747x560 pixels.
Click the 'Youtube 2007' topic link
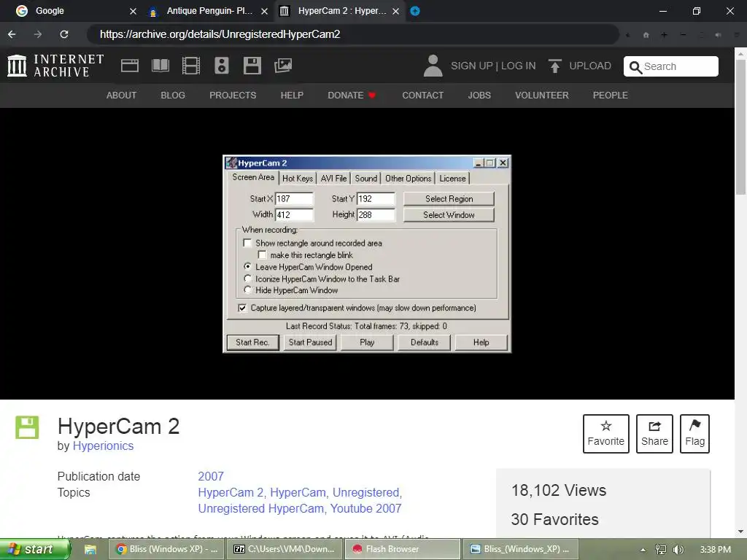click(x=366, y=508)
